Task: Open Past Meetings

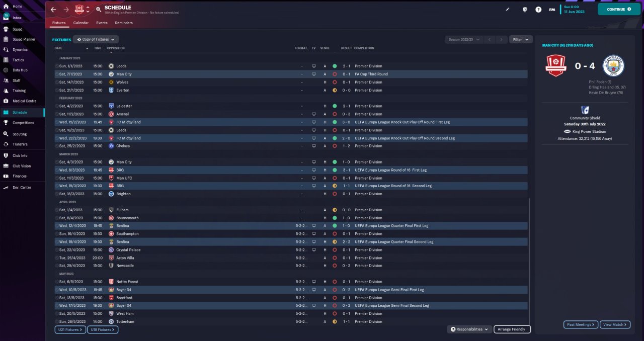Action: click(x=581, y=325)
